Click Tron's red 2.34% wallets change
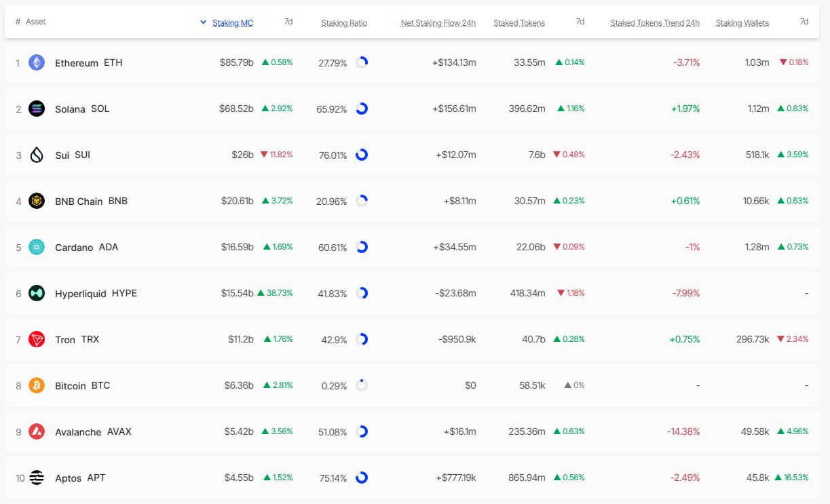Image resolution: width=830 pixels, height=504 pixels. tap(793, 339)
